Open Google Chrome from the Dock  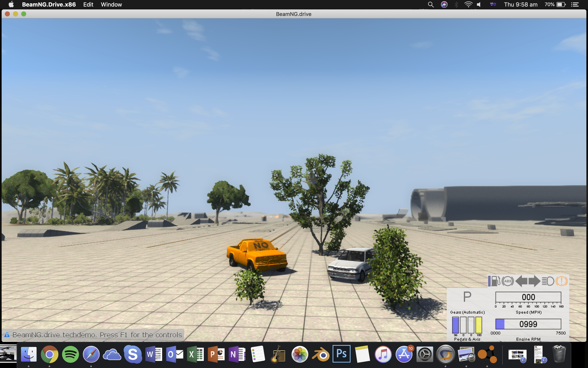(50, 354)
